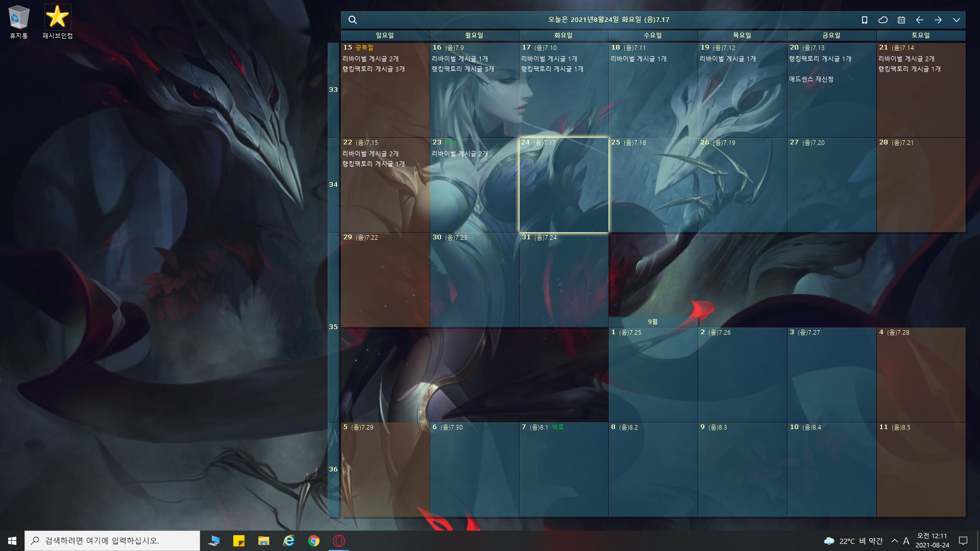Select week number 34 label
The width and height of the screenshot is (980, 551).
pyautogui.click(x=333, y=185)
